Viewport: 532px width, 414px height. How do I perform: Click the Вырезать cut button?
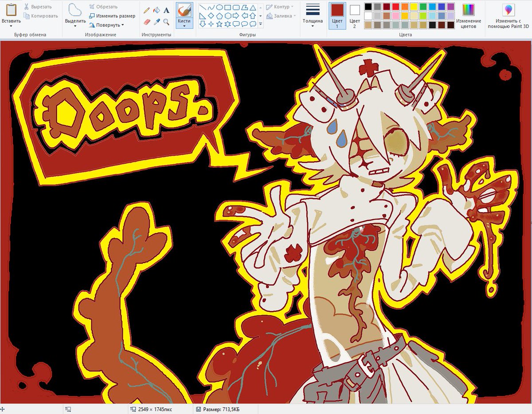[x=38, y=7]
